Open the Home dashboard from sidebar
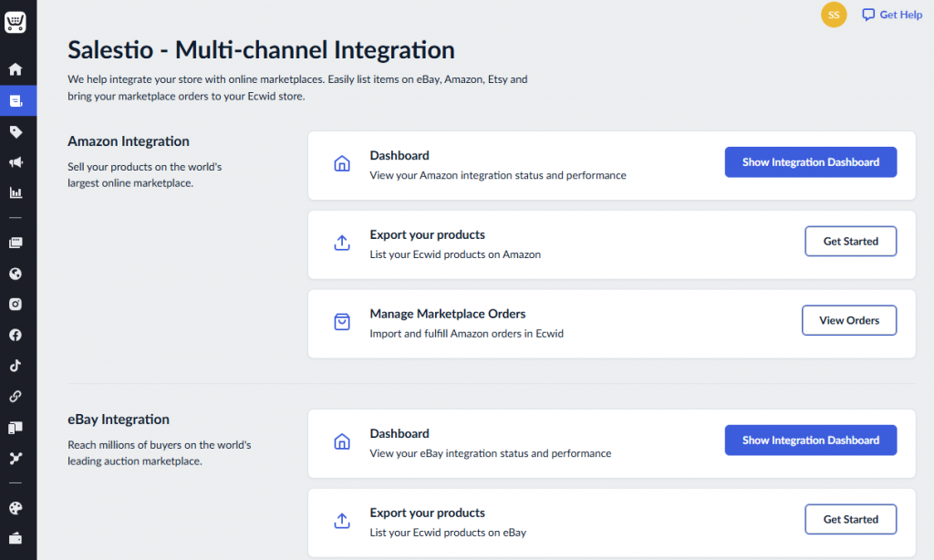934x560 pixels. click(16, 69)
